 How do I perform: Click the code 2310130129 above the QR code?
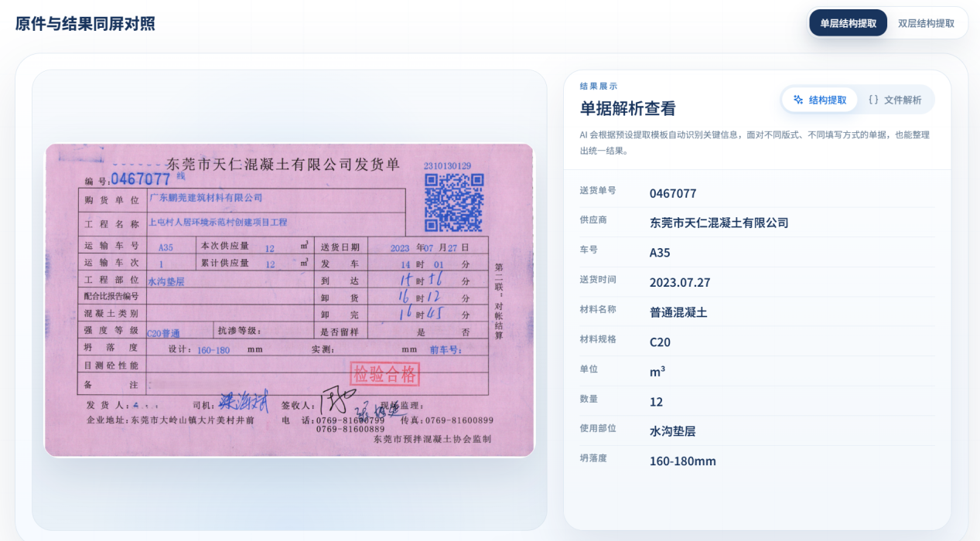pos(447,166)
